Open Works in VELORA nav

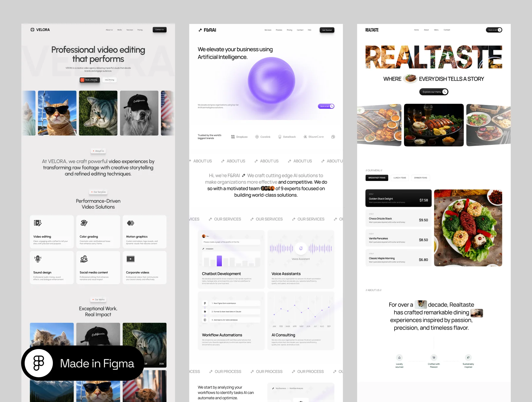119,30
